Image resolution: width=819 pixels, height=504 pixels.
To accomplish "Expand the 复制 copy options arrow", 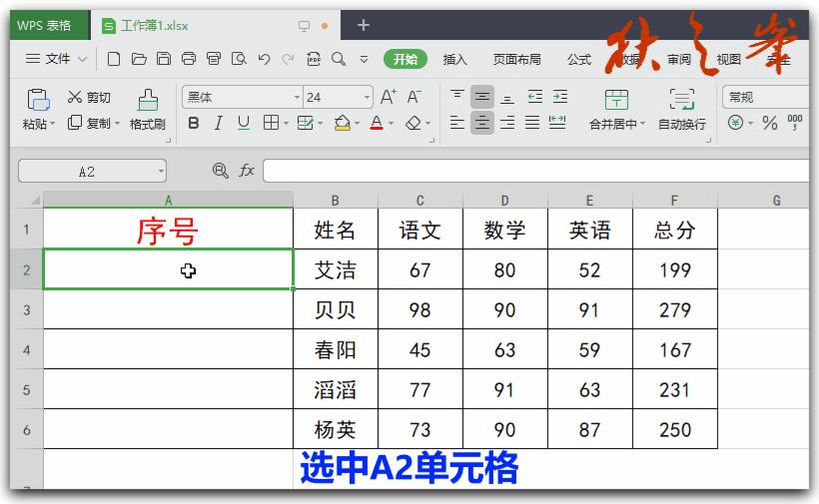I will pyautogui.click(x=118, y=124).
